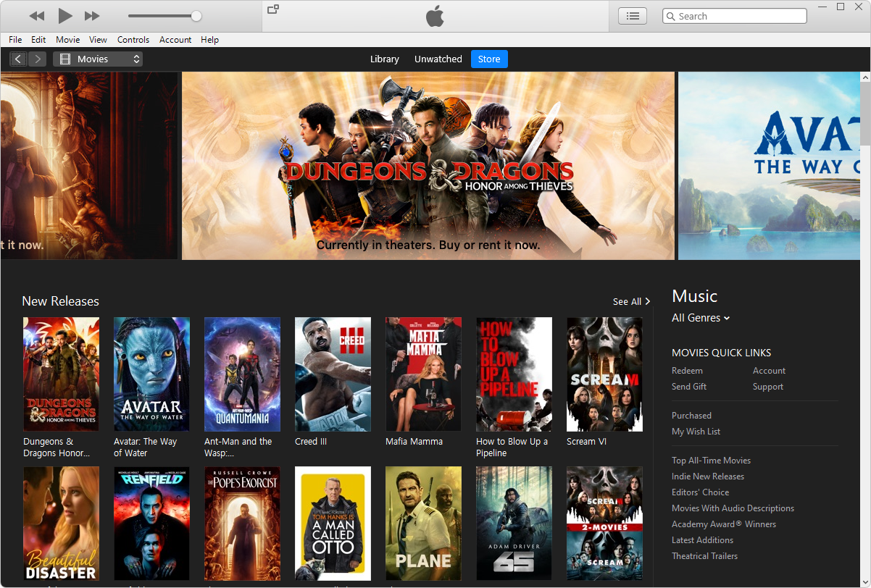Expand the All Genres dropdown
This screenshot has height=588, width=871.
(701, 318)
